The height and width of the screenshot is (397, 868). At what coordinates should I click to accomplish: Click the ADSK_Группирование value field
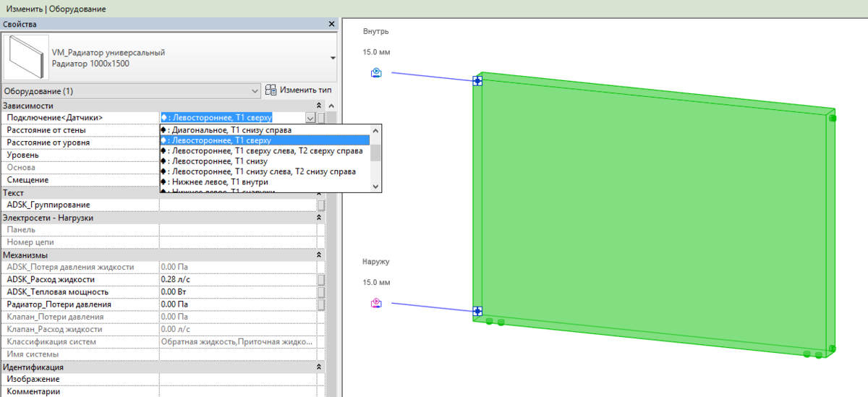238,205
